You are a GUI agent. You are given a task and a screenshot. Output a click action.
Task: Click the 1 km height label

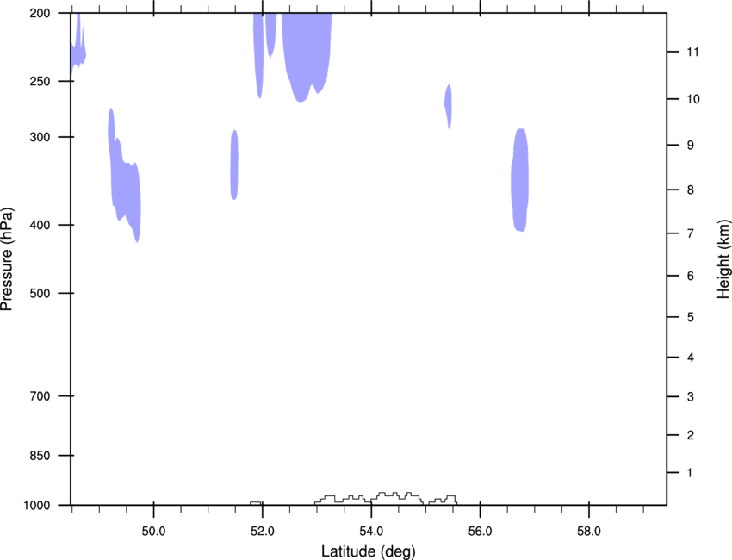[x=690, y=473]
